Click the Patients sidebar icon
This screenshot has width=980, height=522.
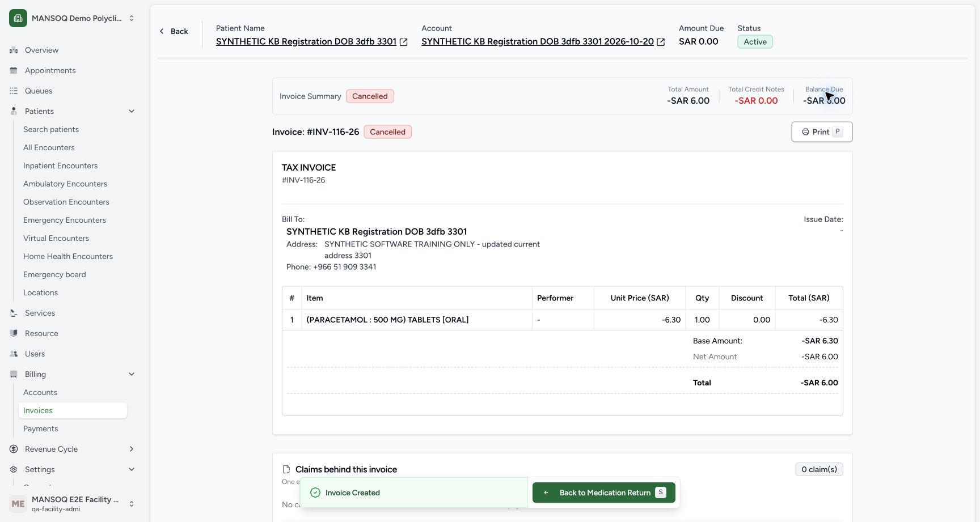point(14,111)
